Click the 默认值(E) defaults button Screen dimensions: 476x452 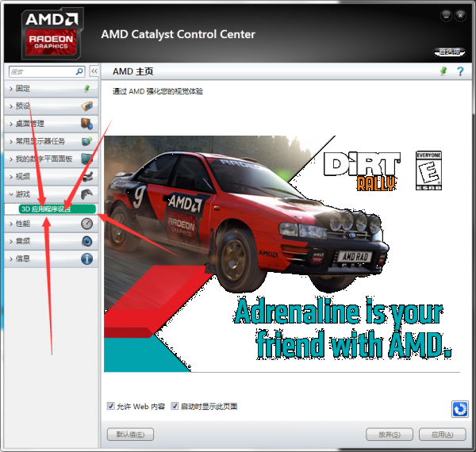[x=130, y=435]
